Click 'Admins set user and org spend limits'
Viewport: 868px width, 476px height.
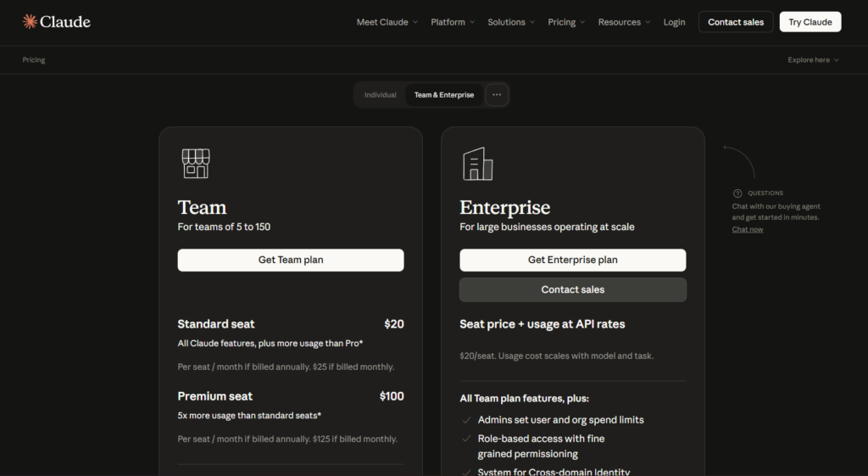(561, 420)
